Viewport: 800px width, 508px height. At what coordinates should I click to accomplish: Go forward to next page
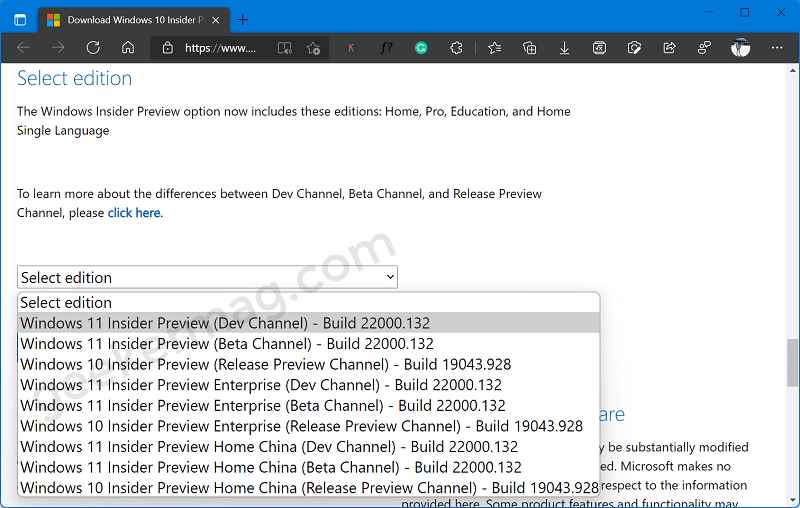point(58,48)
